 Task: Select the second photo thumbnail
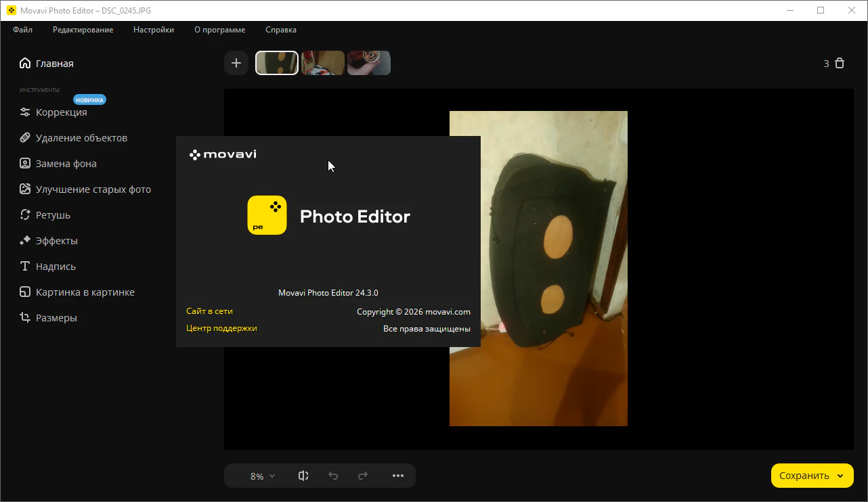(323, 63)
